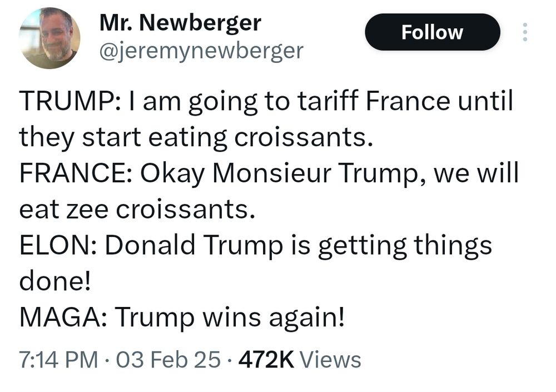Click the 7:14 PM timestamp
Viewport: 556px width, 392px height.
pyautogui.click(x=58, y=360)
